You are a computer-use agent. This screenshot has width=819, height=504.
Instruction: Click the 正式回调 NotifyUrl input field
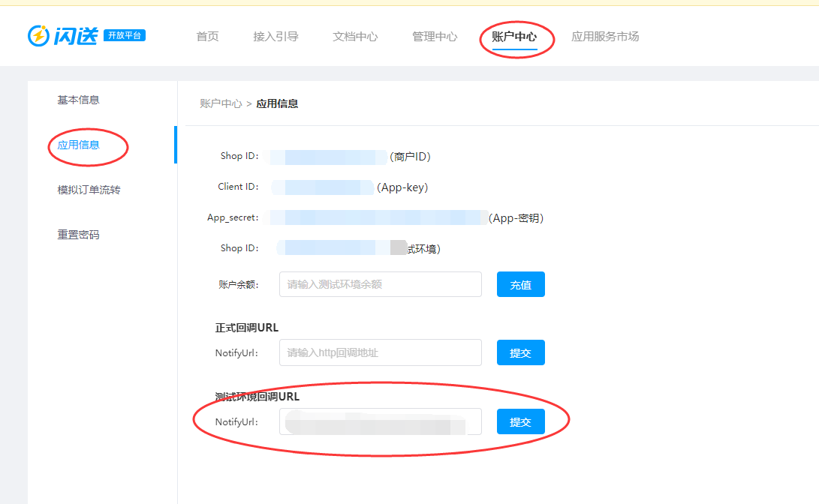tap(380, 352)
